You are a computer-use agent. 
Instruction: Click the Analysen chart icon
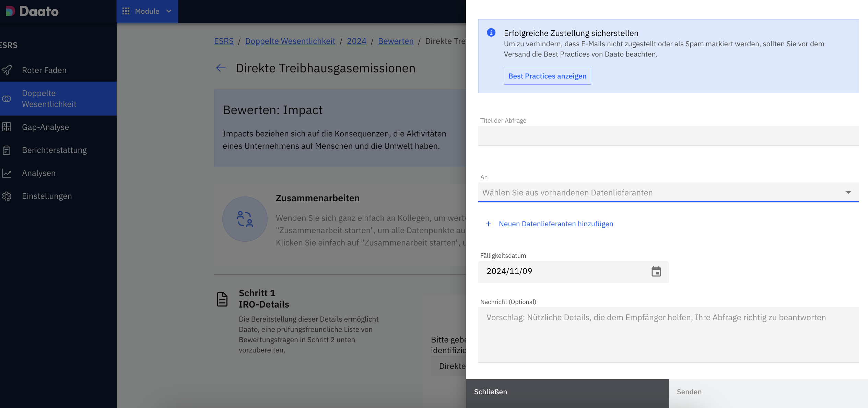pyautogui.click(x=7, y=173)
